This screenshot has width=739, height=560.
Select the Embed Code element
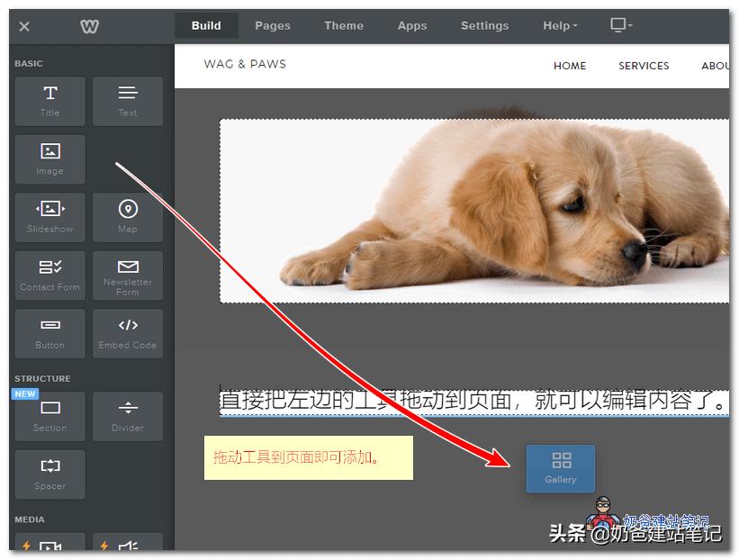tap(128, 333)
